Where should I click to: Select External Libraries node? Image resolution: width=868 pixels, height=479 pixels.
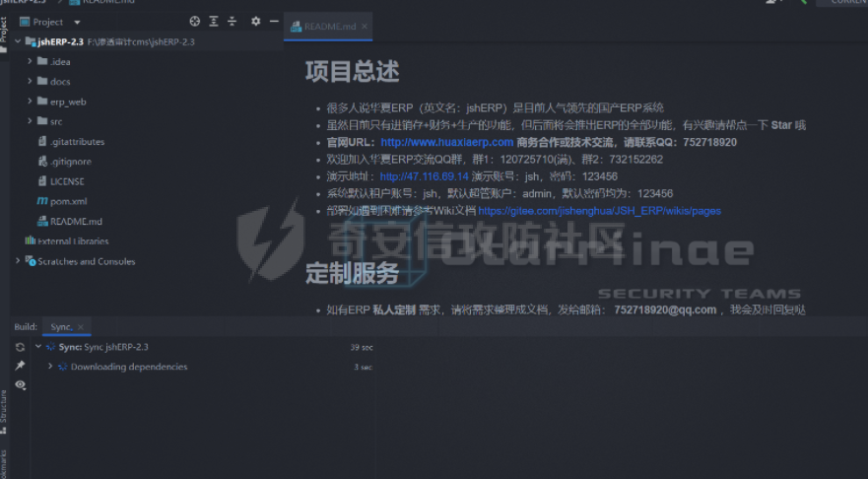click(x=73, y=241)
